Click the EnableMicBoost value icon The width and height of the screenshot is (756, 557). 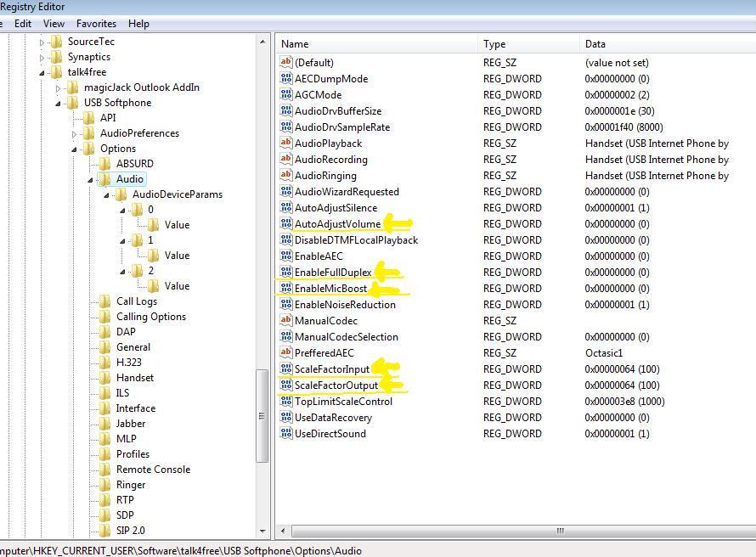286,288
